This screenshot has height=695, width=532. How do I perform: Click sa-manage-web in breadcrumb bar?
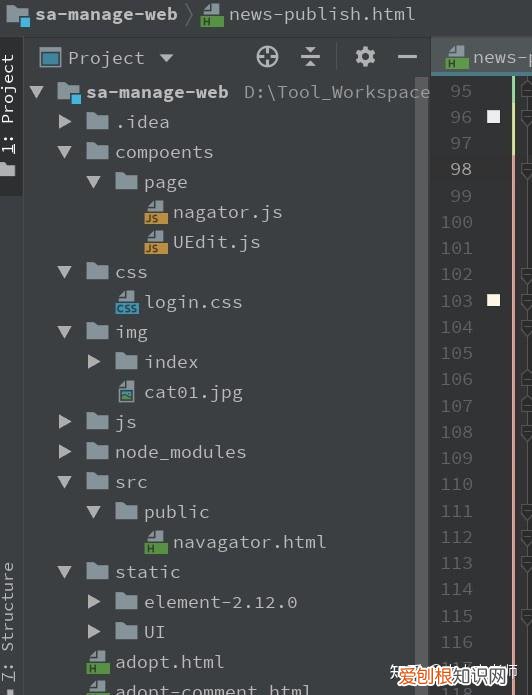[x=106, y=14]
